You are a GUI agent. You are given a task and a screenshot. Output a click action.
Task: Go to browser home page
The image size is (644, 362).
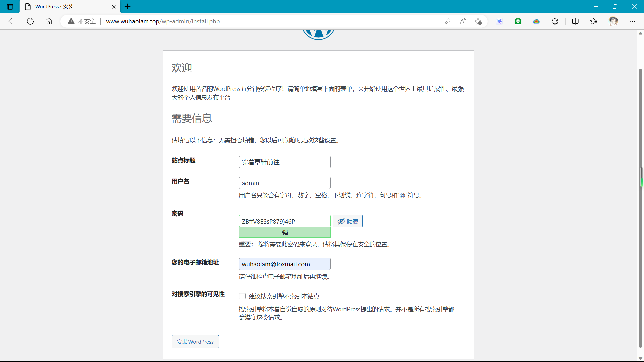49,21
